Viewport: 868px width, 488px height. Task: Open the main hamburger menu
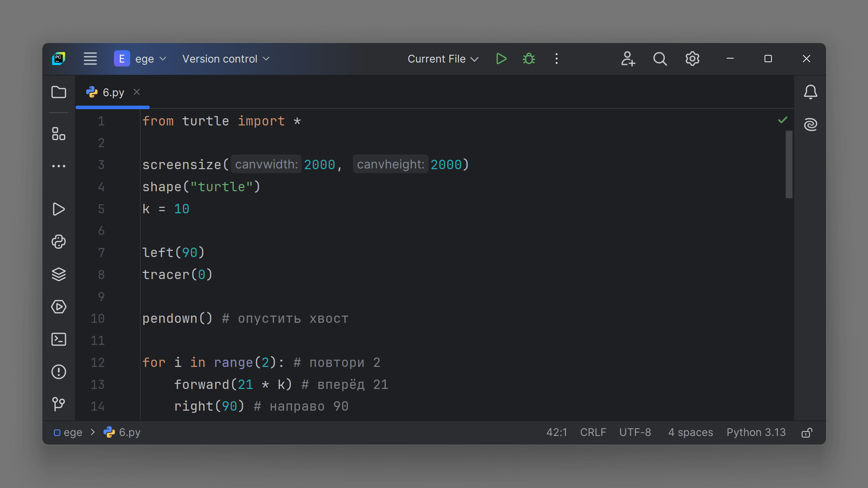[x=90, y=59]
